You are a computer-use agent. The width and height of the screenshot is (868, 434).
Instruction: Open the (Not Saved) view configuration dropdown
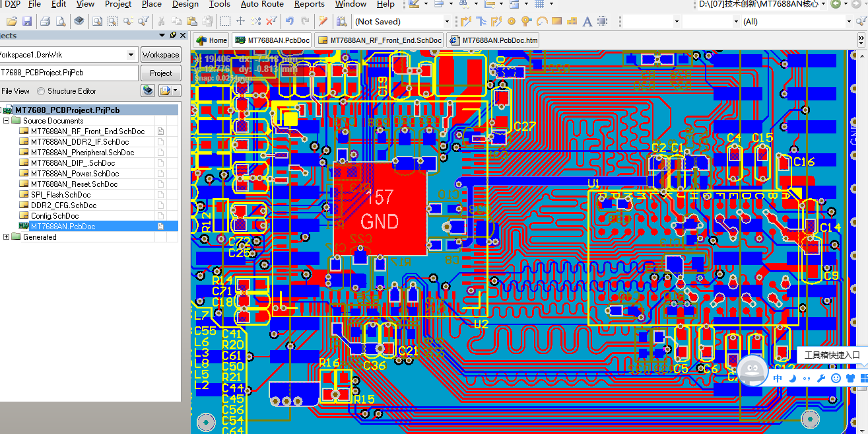point(447,22)
